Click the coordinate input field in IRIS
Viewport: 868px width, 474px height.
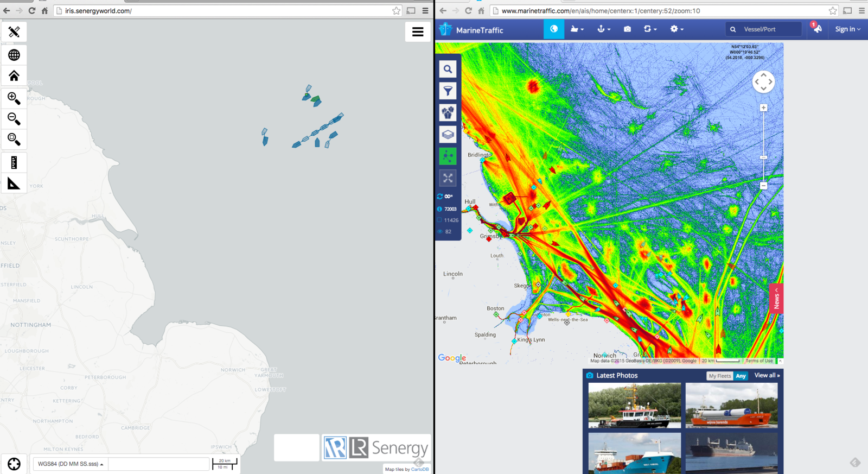158,464
